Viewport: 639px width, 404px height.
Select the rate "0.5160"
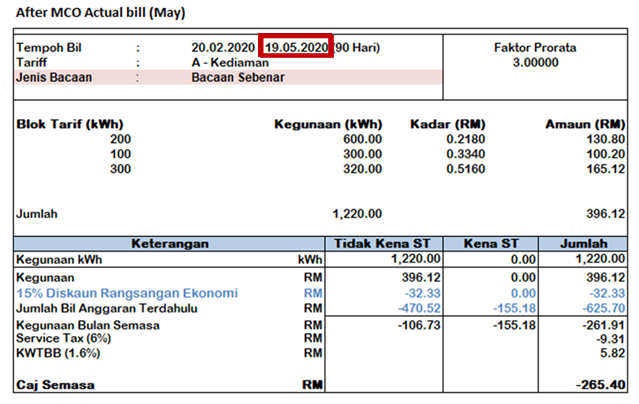point(465,169)
